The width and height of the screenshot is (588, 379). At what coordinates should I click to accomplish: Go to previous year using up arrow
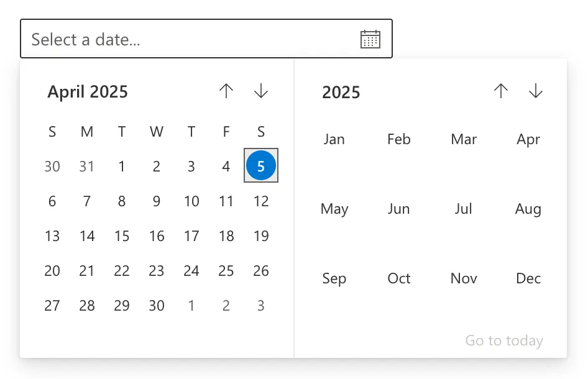(x=501, y=91)
